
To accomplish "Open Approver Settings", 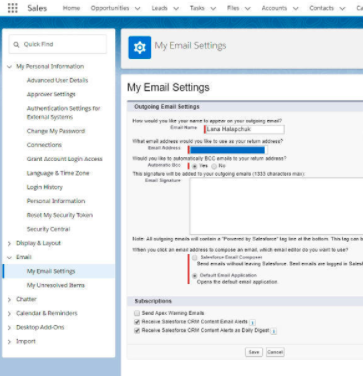I will point(51,94).
